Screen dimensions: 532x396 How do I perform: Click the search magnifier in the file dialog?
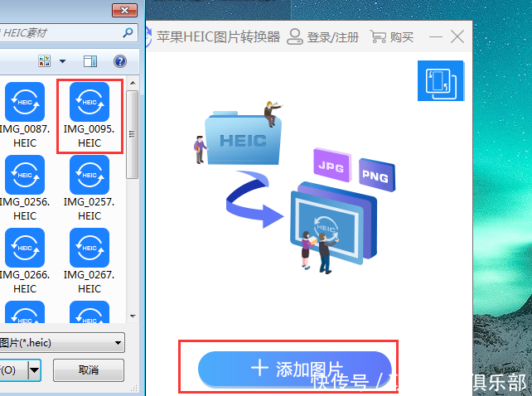[x=128, y=33]
